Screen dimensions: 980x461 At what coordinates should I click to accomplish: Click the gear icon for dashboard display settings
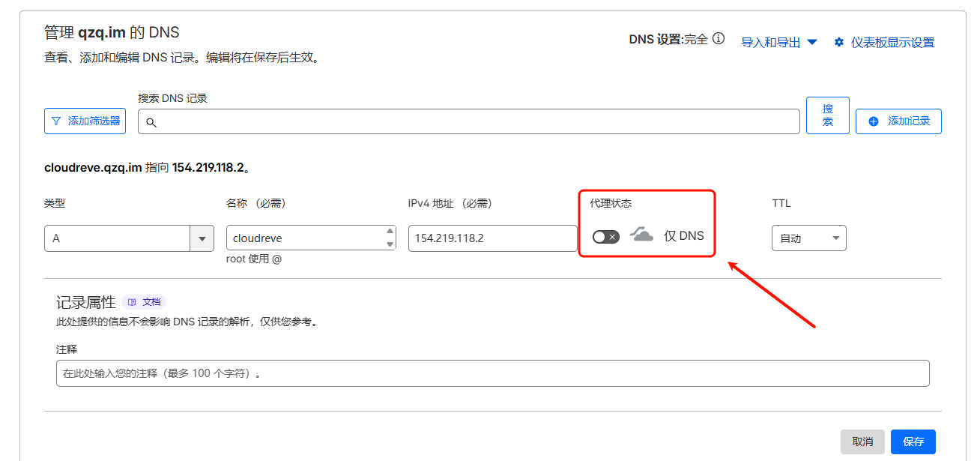point(839,43)
